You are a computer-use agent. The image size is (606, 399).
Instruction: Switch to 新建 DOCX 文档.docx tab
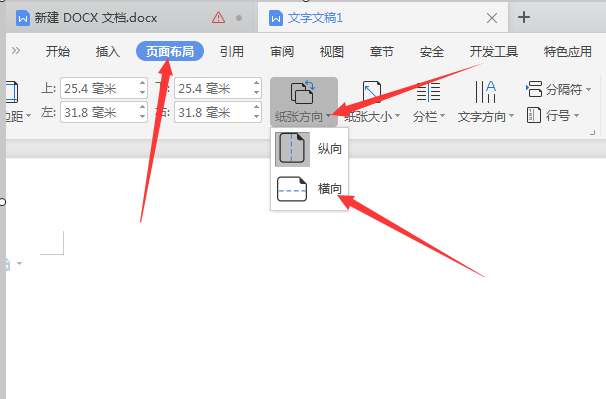tap(95, 18)
